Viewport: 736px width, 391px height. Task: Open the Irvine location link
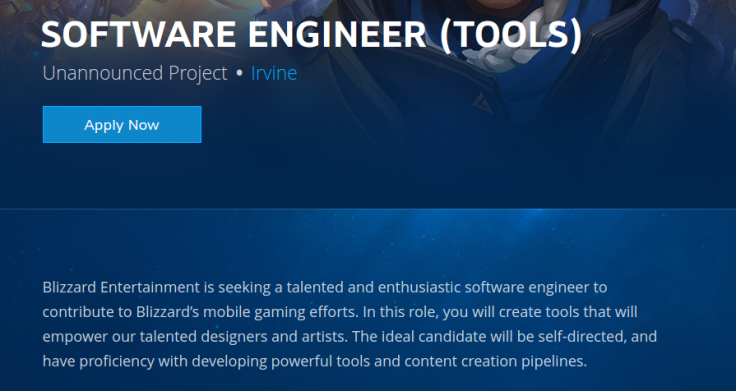(x=274, y=73)
